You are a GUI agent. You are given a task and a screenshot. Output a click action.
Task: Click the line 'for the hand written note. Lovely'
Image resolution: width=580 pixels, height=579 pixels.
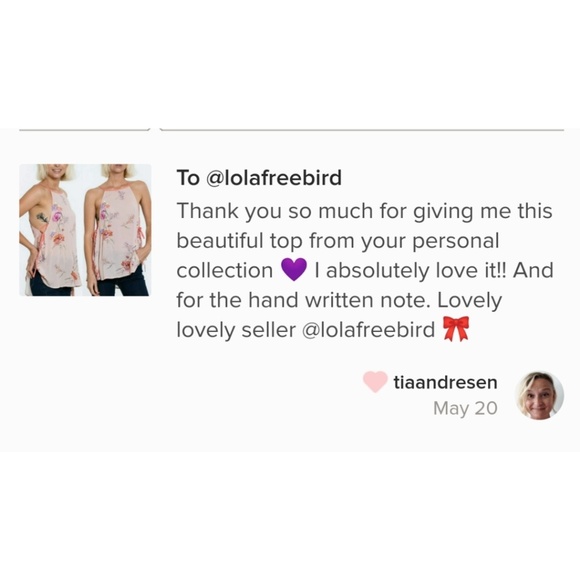[x=339, y=300]
